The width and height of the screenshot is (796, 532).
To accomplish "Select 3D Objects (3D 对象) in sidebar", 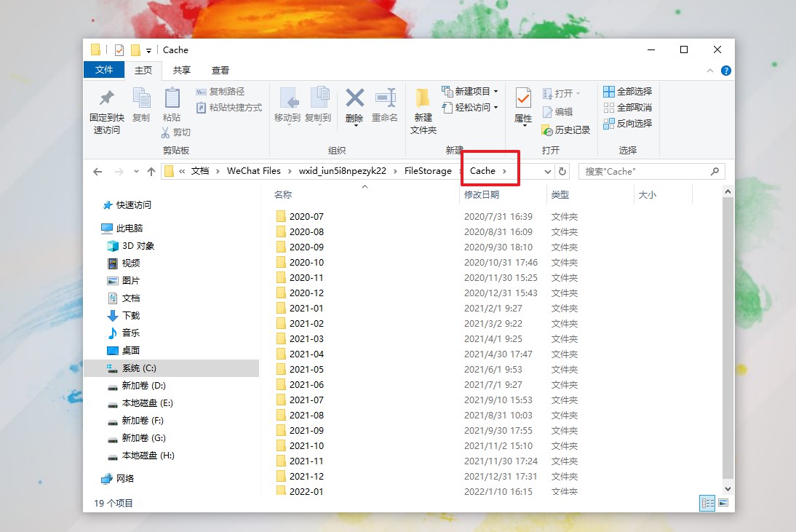I will pyautogui.click(x=130, y=246).
